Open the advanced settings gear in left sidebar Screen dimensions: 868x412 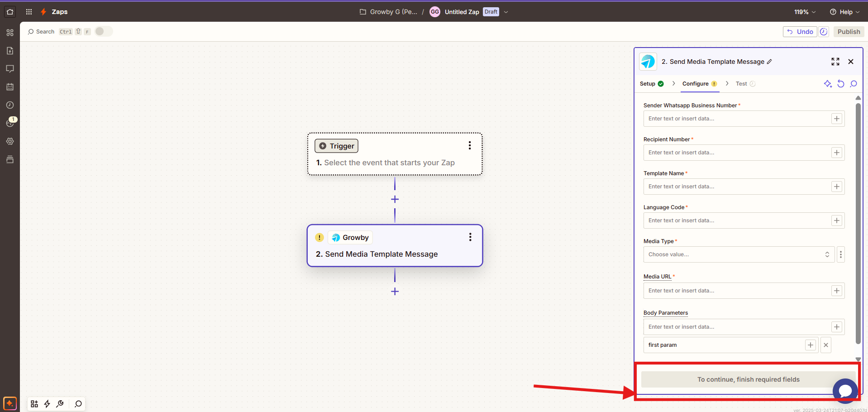10,141
